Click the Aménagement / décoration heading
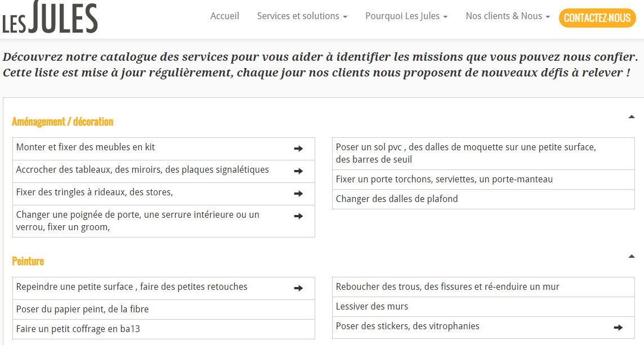The width and height of the screenshot is (644, 345). coord(62,122)
